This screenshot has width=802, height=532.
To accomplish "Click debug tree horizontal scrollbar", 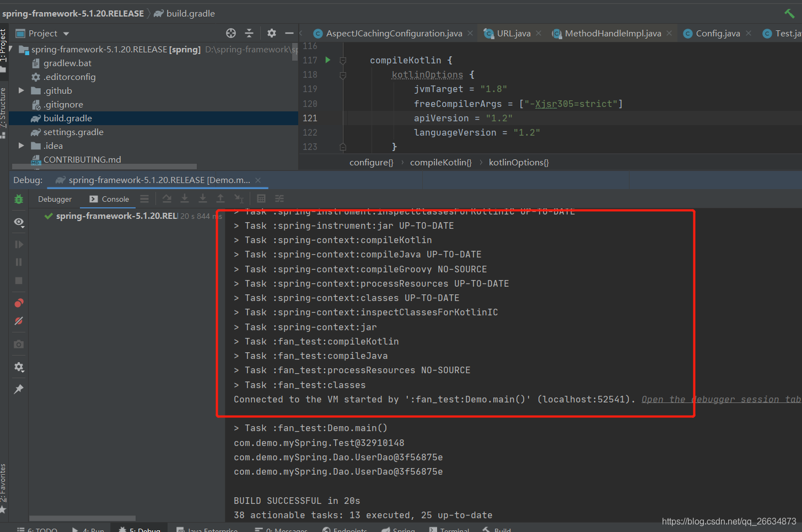I will (82, 518).
